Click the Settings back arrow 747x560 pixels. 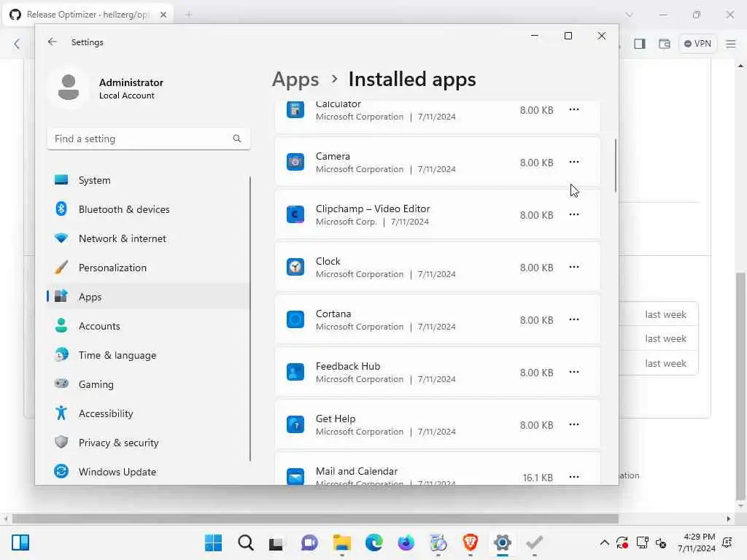point(53,42)
